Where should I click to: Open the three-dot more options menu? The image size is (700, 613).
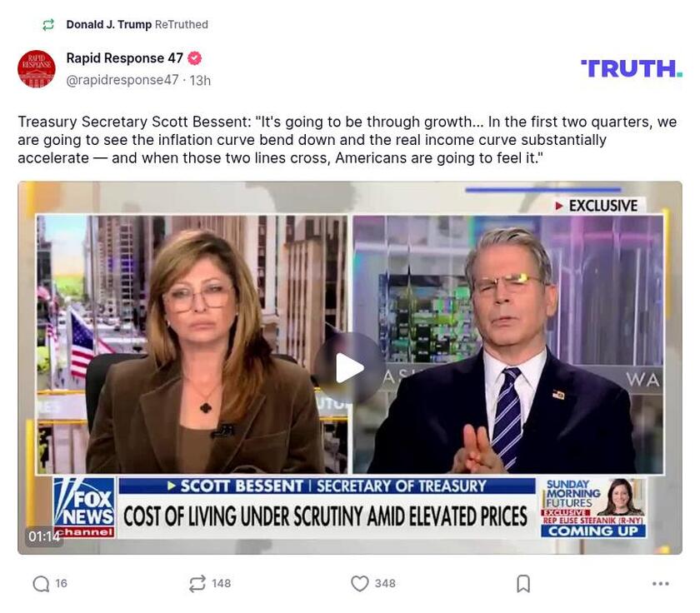click(x=661, y=584)
